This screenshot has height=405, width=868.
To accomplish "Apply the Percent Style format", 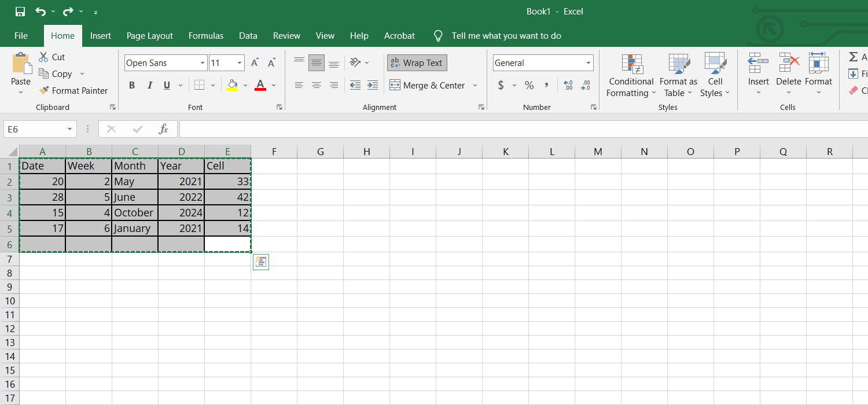I will 529,85.
